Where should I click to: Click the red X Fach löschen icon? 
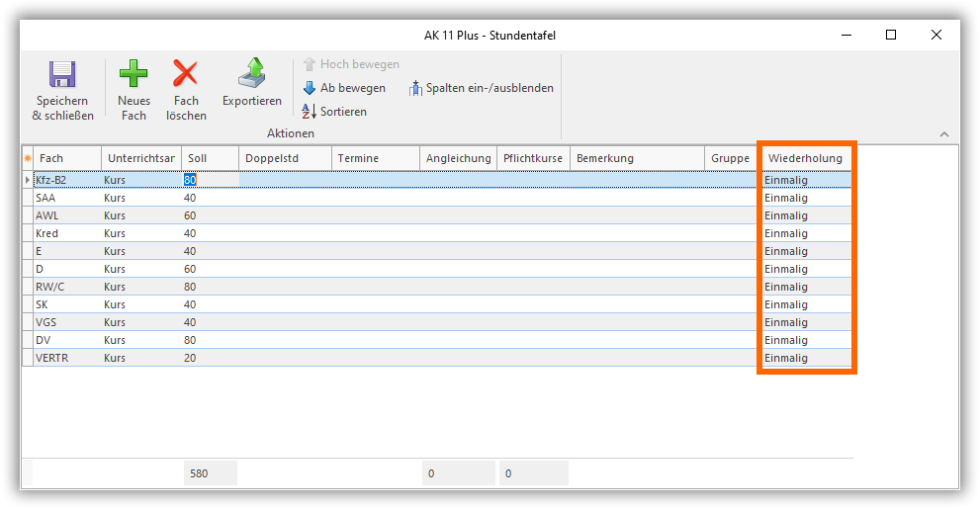click(186, 75)
